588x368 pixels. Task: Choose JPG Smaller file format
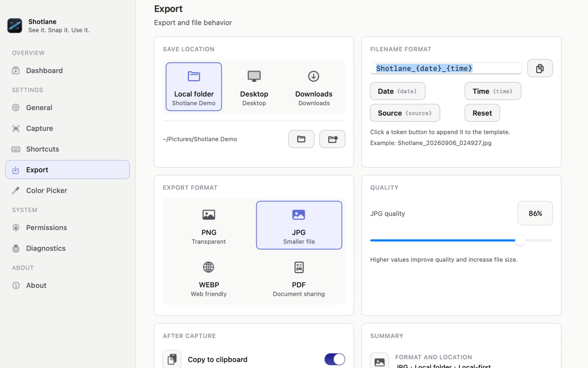pyautogui.click(x=299, y=225)
